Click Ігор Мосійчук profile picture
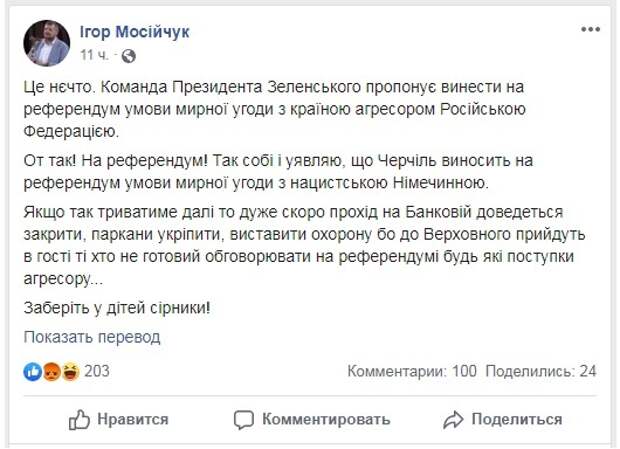This screenshot has height=449, width=620. [47, 43]
